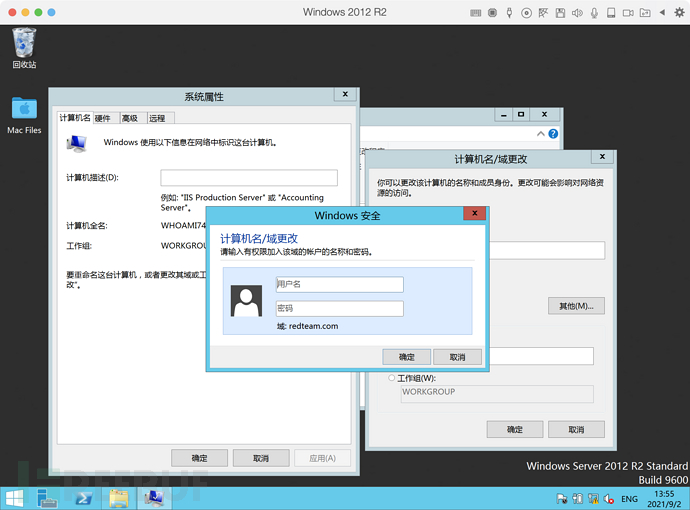Click the Windows Start button
Image resolution: width=690 pixels, height=510 pixels.
click(x=15, y=498)
